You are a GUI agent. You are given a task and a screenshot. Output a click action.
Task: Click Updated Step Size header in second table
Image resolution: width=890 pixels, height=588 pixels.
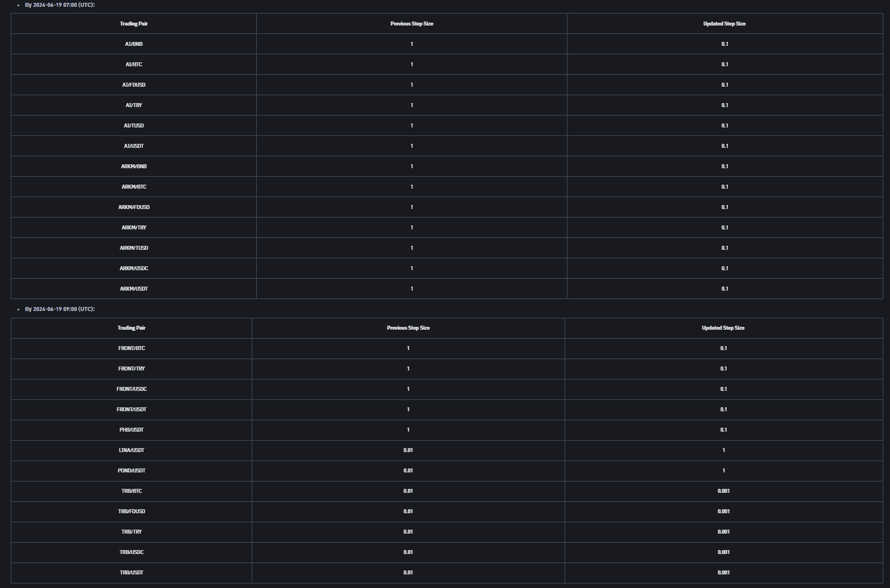(723, 328)
